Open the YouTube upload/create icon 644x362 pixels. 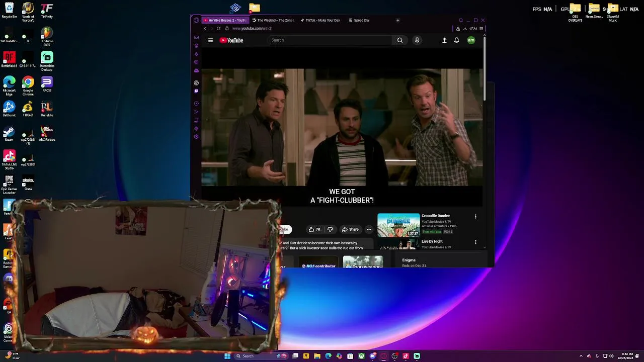pyautogui.click(x=444, y=40)
